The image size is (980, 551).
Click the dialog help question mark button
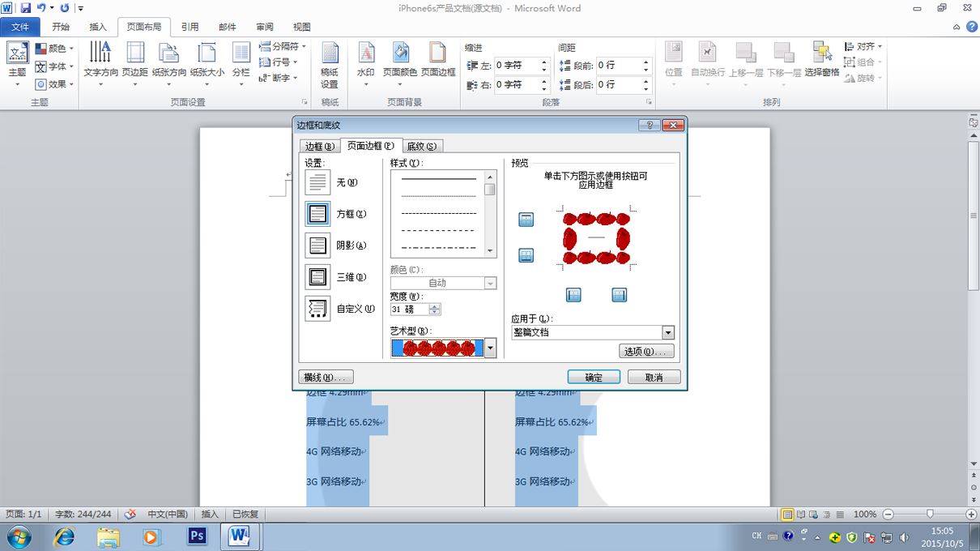pos(649,125)
